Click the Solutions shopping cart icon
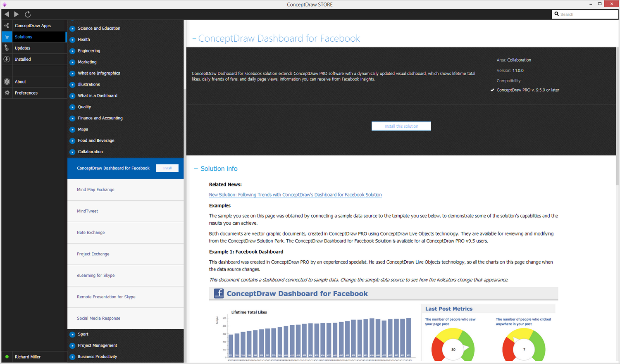This screenshot has height=364, width=620. [x=7, y=37]
